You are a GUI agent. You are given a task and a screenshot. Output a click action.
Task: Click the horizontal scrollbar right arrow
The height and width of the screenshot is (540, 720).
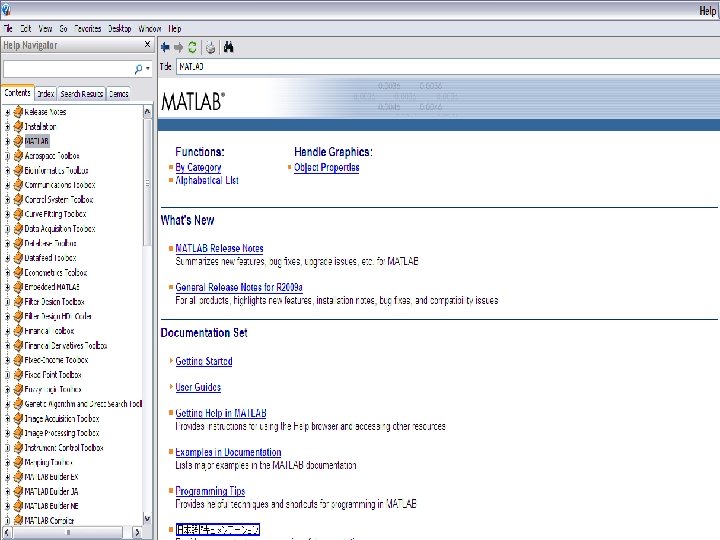click(x=137, y=532)
